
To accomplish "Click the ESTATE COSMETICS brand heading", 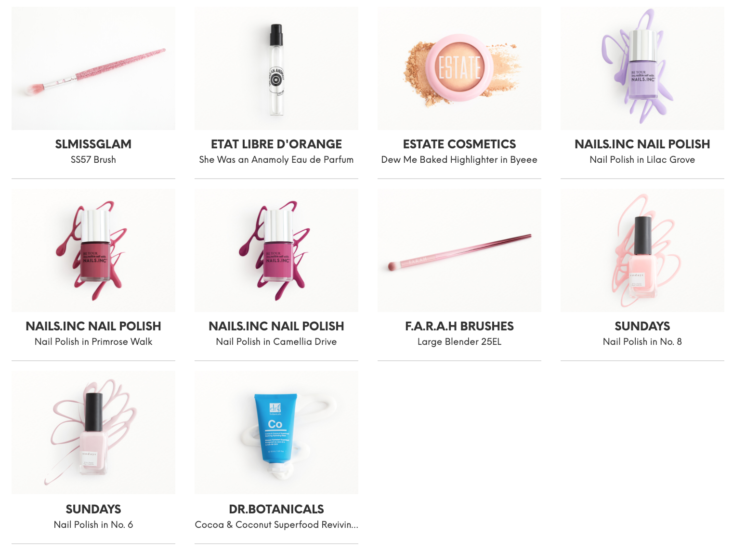I will click(460, 144).
